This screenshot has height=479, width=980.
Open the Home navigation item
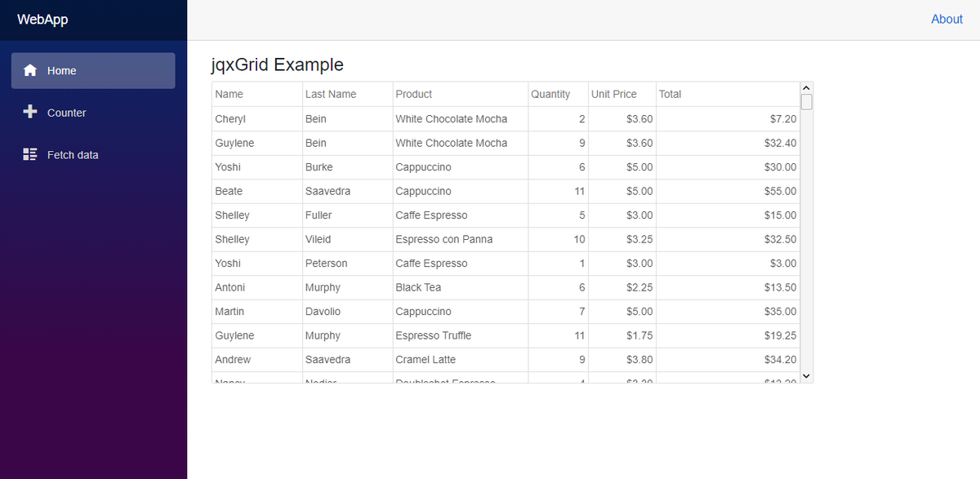tap(93, 71)
